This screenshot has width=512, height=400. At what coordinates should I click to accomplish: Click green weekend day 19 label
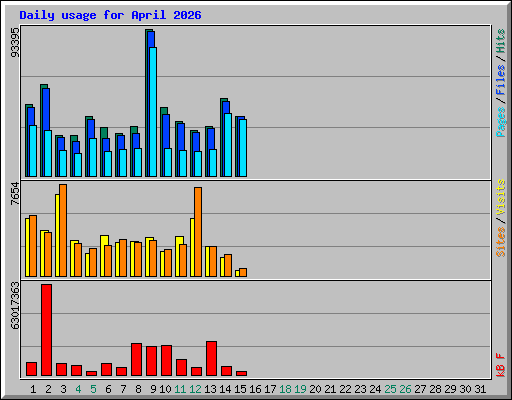tap(300, 389)
